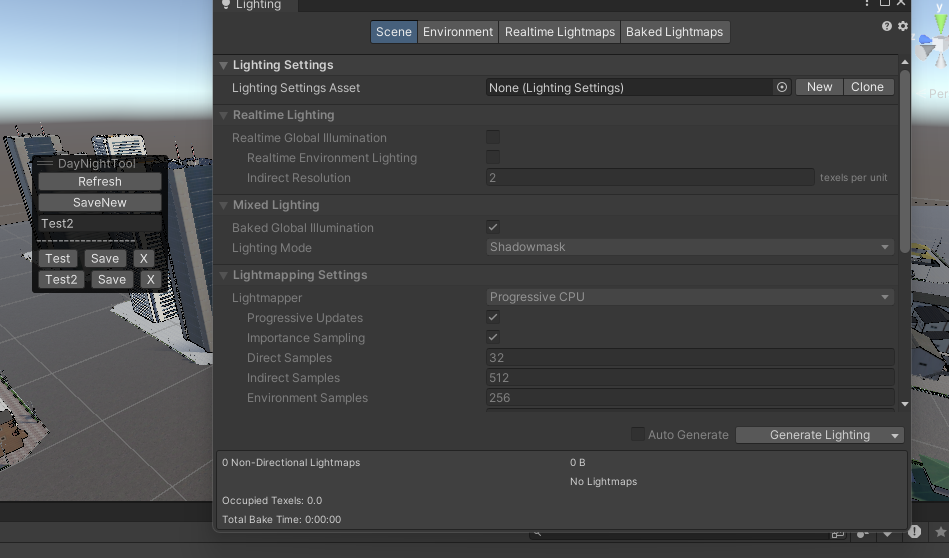The image size is (949, 558).
Task: Collapse the Lightmapping Settings section
Action: 223,275
